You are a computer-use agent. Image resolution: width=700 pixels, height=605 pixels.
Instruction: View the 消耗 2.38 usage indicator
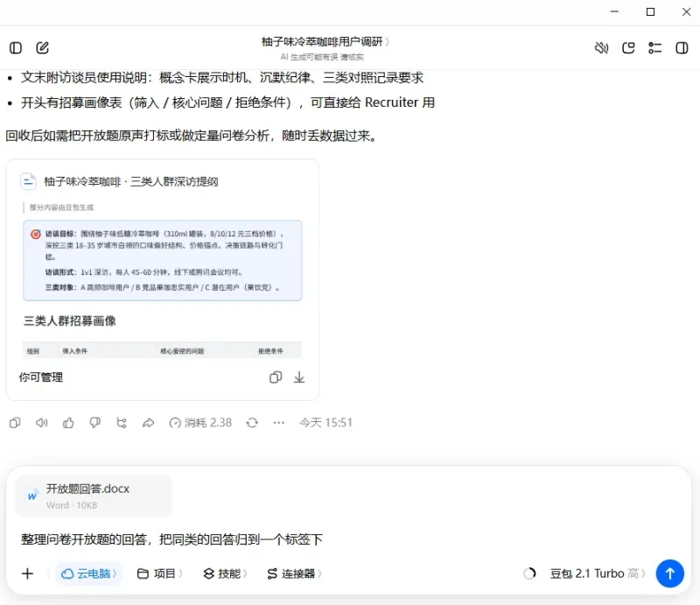[x=200, y=423]
